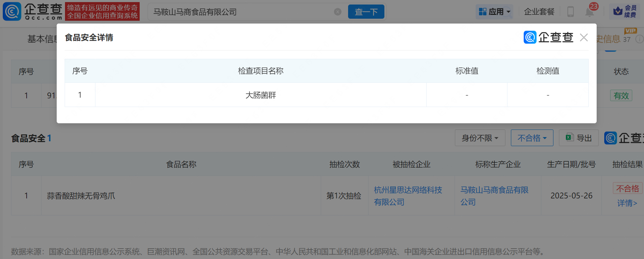Click the 企查查 logo in the dialog

548,37
